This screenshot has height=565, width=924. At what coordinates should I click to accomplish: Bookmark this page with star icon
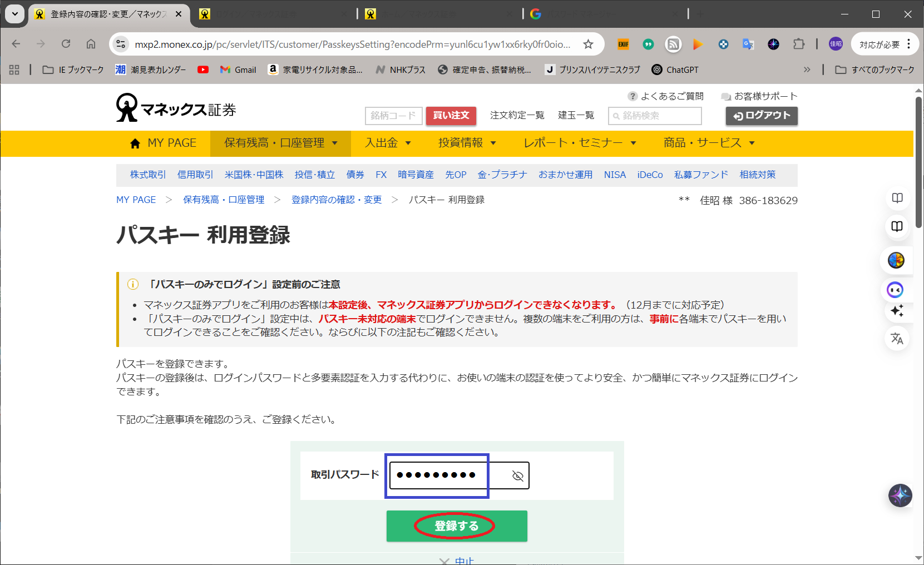point(588,44)
